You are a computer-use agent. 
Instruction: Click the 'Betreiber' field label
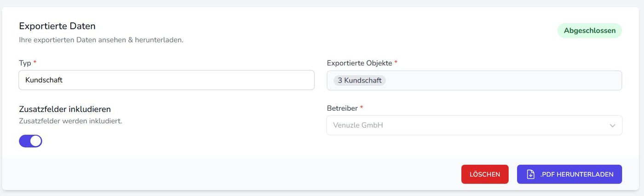click(x=342, y=108)
